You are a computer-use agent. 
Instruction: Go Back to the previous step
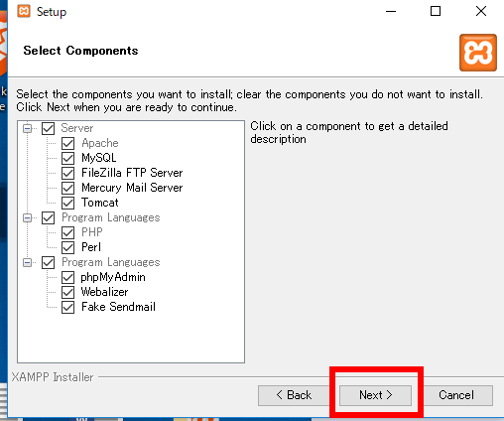294,395
